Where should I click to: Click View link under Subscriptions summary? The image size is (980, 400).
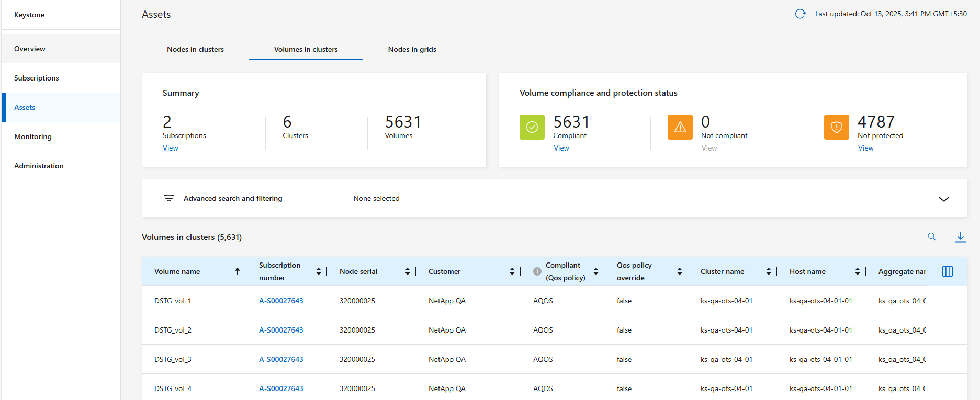pos(170,148)
